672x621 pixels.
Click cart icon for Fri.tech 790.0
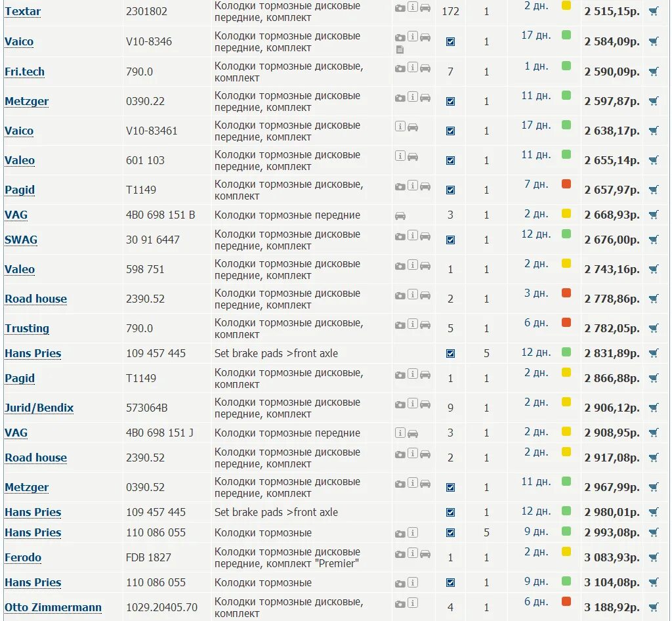click(654, 72)
